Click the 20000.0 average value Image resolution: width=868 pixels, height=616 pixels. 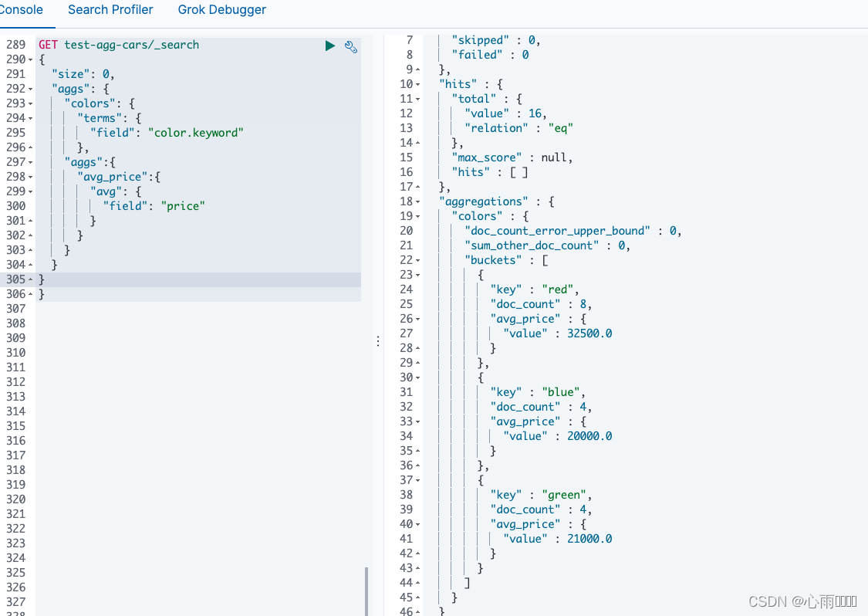coord(589,436)
